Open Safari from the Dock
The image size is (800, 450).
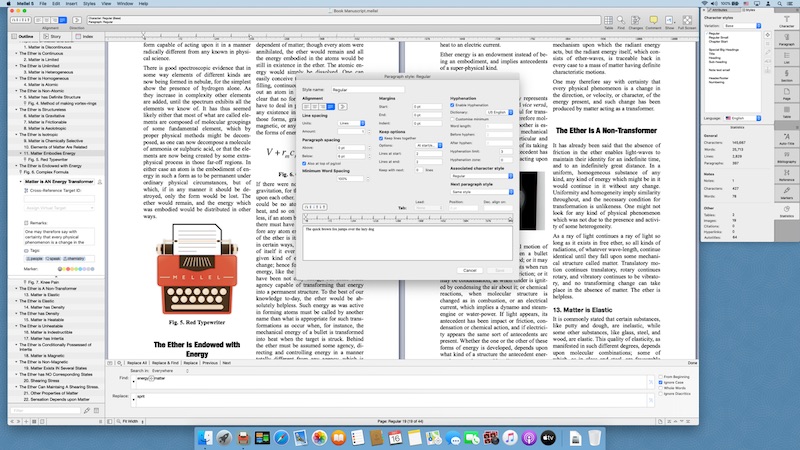(281, 438)
